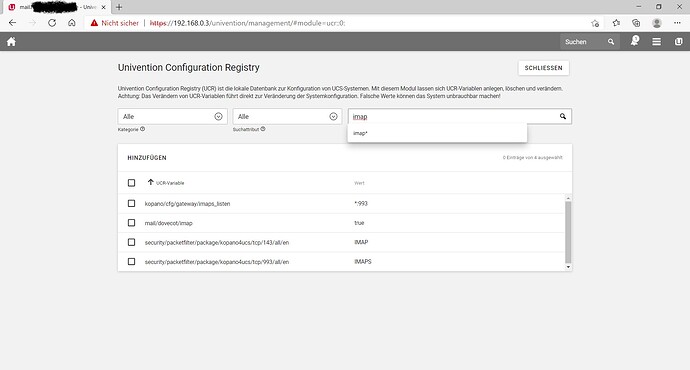Open the mail/dovecot/imap variable
Viewport: 690px width, 370px height.
169,223
